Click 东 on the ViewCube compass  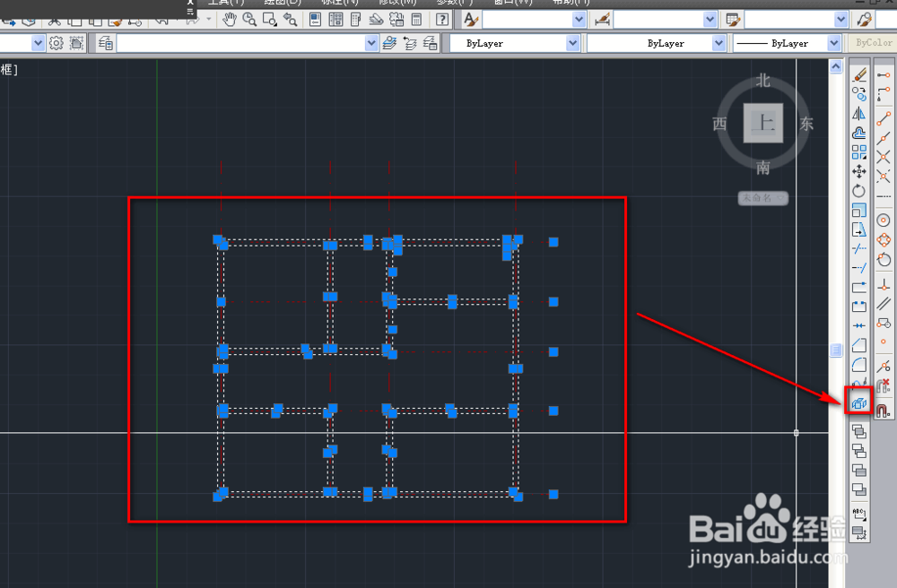(x=806, y=124)
